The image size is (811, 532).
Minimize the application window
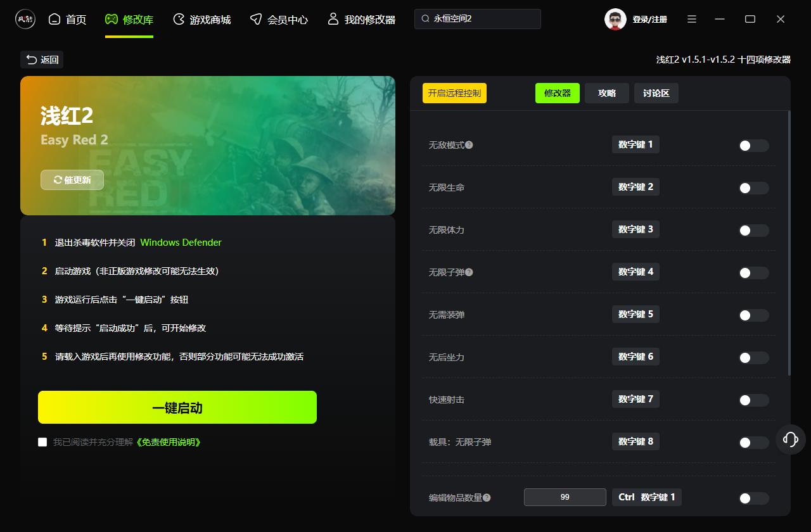pos(720,20)
